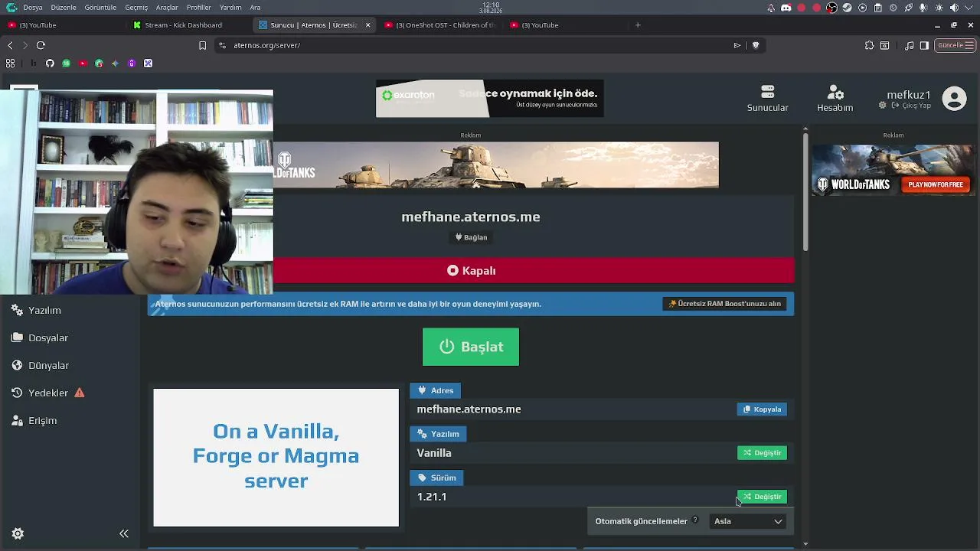The image size is (980, 551).
Task: Open the Düzenle menu
Action: coord(64,8)
